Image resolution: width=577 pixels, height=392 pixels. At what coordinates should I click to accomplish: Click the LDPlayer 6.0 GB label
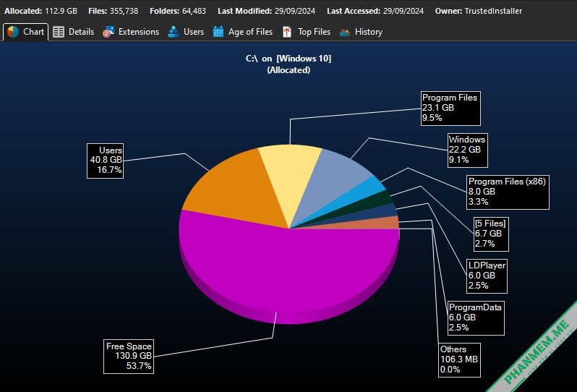(x=487, y=276)
